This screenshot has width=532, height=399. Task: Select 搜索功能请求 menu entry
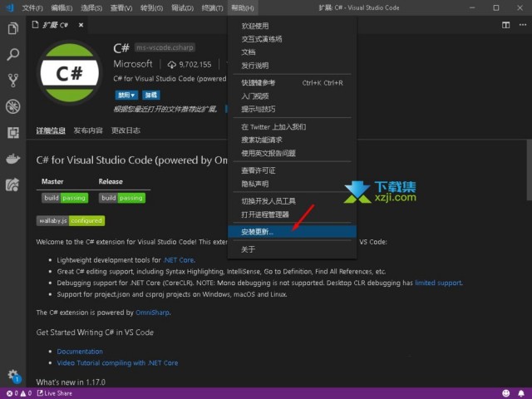coord(292,140)
